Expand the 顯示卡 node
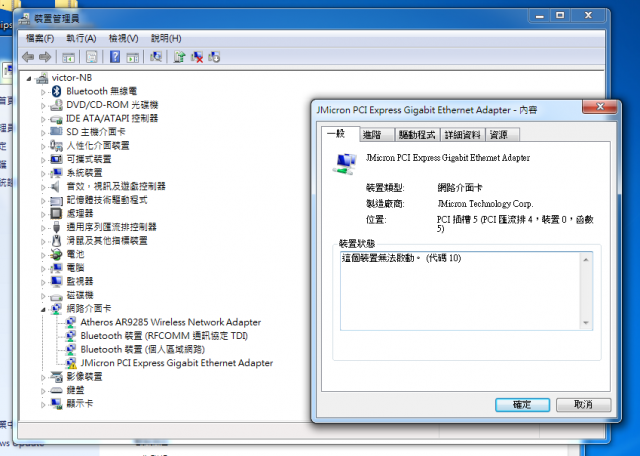The height and width of the screenshot is (456, 640). click(43, 405)
